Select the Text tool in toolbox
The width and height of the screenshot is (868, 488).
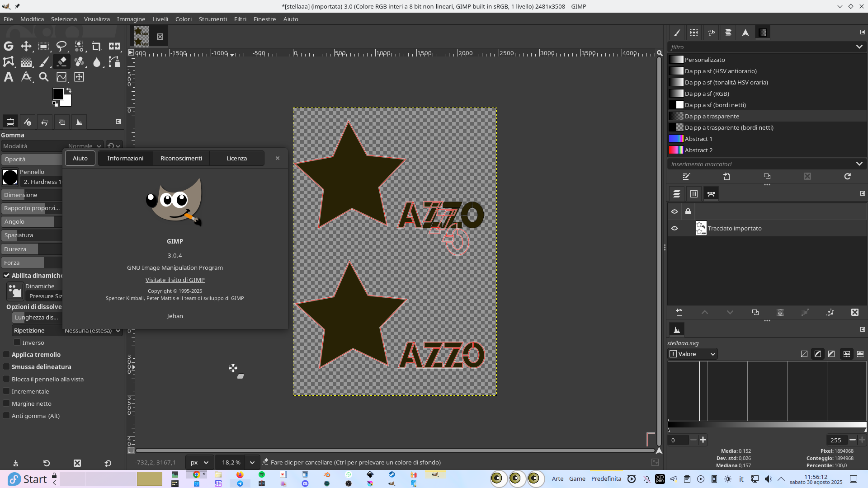point(9,77)
